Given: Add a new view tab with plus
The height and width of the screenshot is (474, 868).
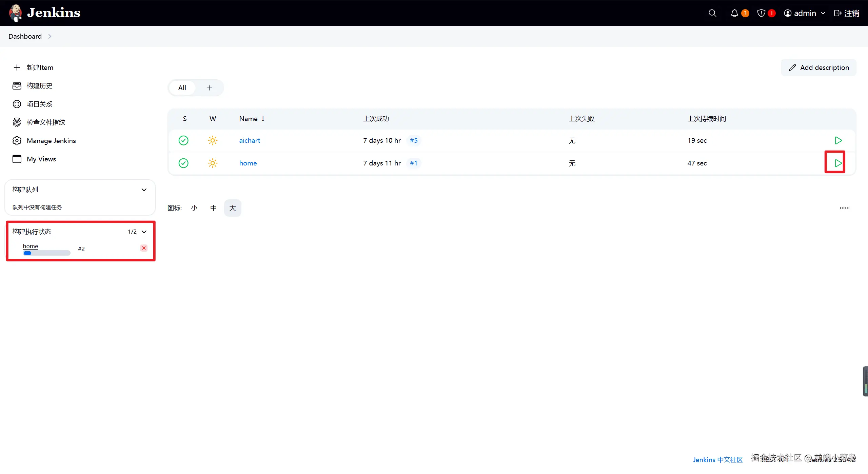Looking at the screenshot, I should pos(210,88).
